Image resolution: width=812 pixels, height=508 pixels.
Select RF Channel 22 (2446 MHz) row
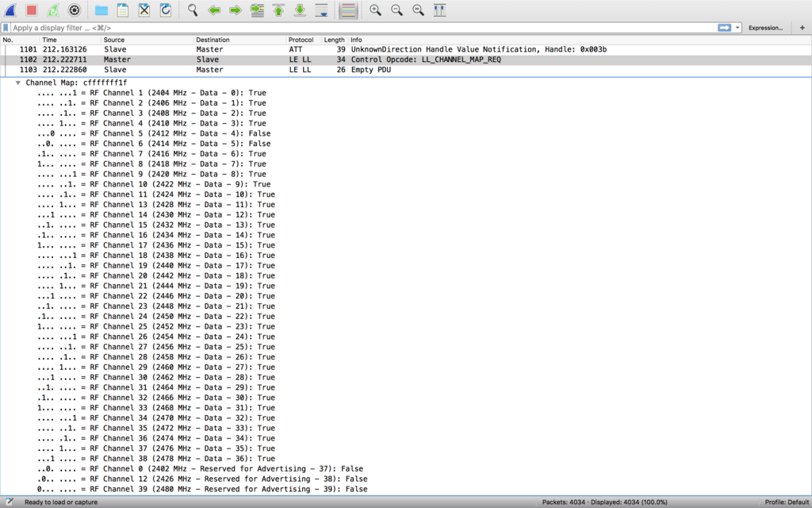[x=156, y=296]
